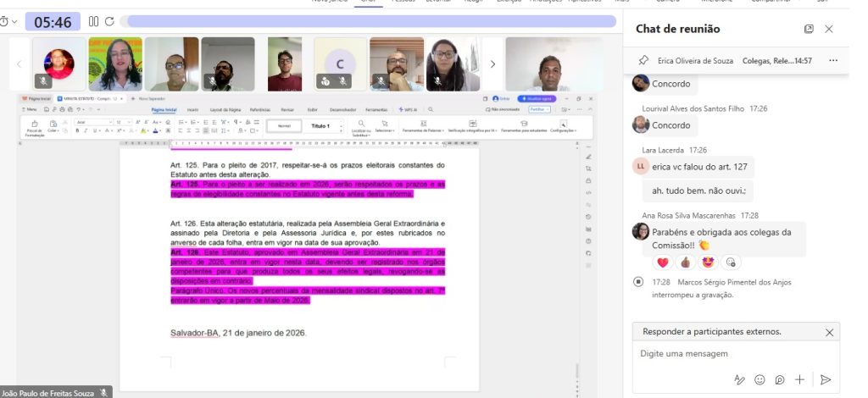Open message formatting options
The width and height of the screenshot is (868, 398).
point(738,379)
